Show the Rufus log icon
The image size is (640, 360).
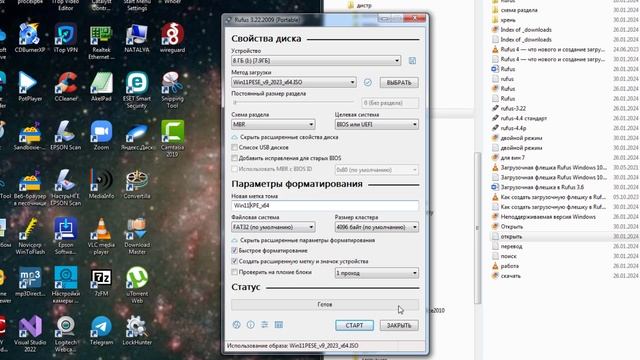click(x=279, y=325)
